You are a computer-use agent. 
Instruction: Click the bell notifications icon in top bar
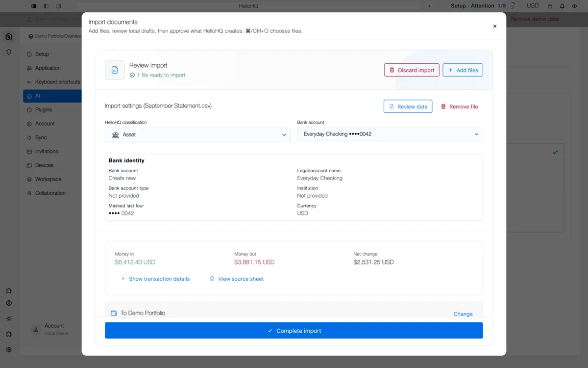[562, 6]
